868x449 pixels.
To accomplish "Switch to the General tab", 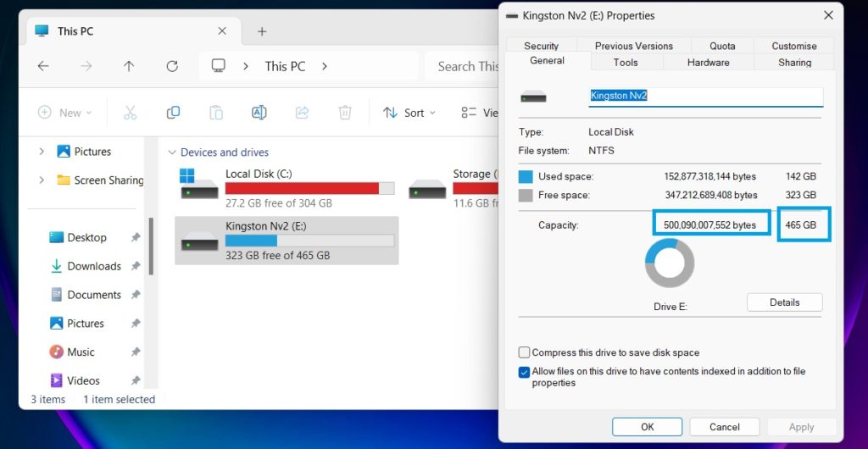I will coord(547,61).
